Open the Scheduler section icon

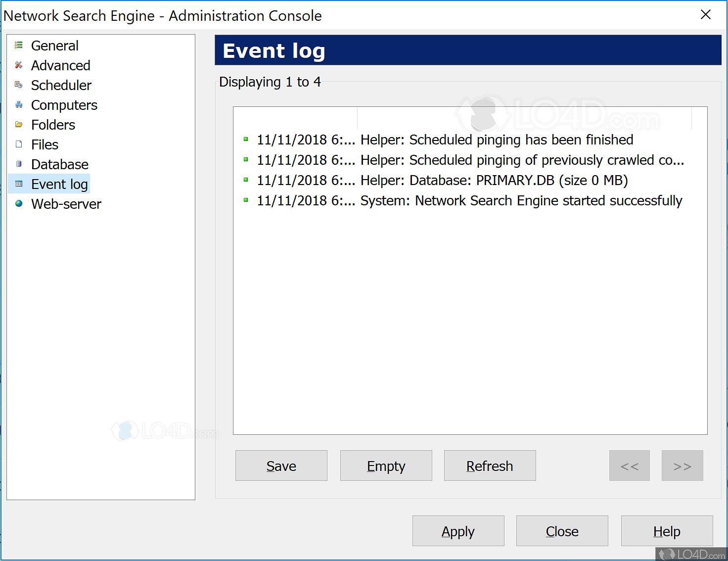tap(18, 85)
